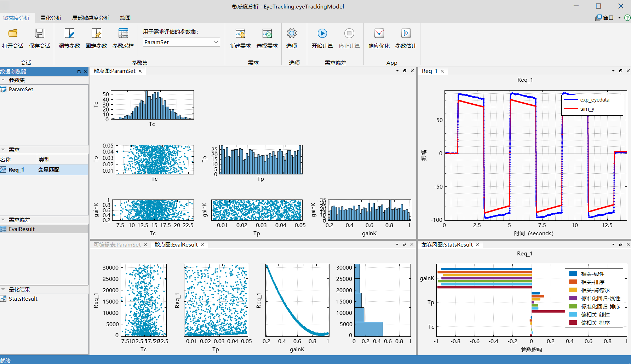Click the 保存会话 save icon
This screenshot has height=364, width=631.
coord(40,34)
